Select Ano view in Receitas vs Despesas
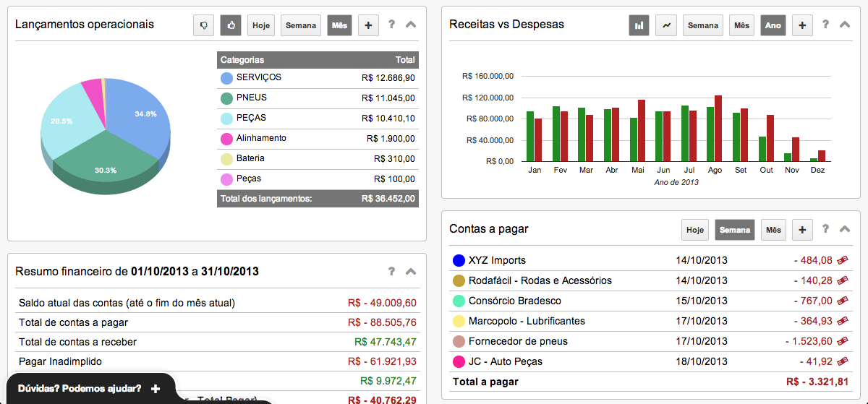The height and width of the screenshot is (404, 868). click(773, 25)
